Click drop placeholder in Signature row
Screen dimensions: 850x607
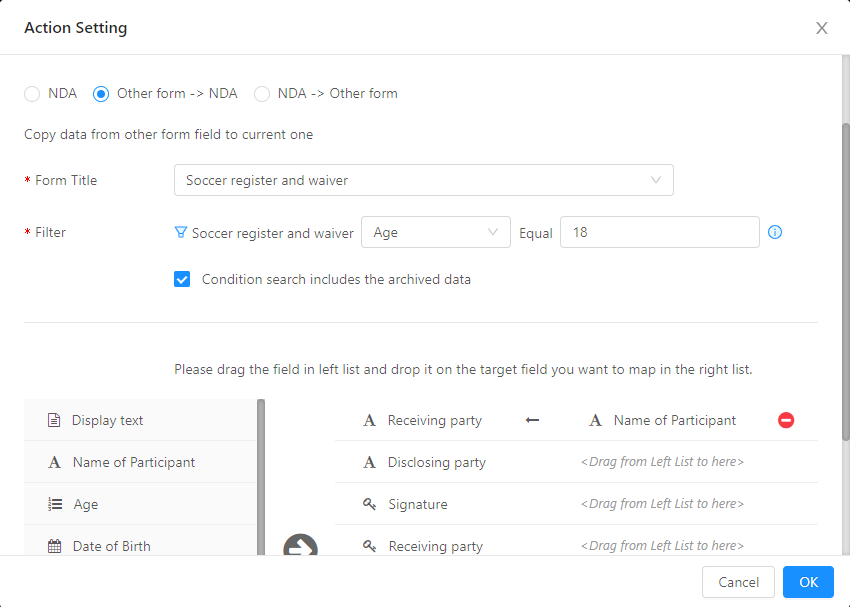662,503
